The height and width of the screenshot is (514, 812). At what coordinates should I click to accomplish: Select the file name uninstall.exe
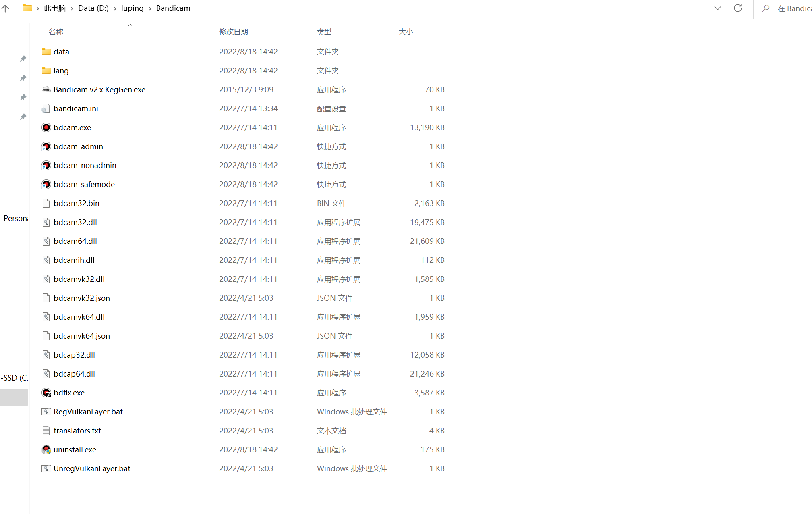click(x=75, y=449)
